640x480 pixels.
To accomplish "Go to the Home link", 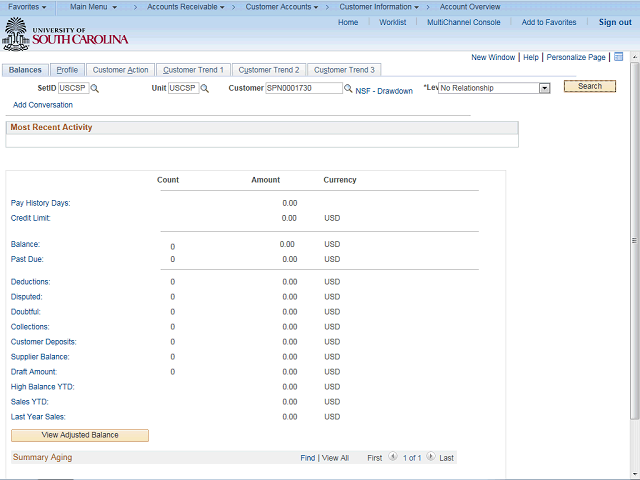I will click(x=348, y=22).
